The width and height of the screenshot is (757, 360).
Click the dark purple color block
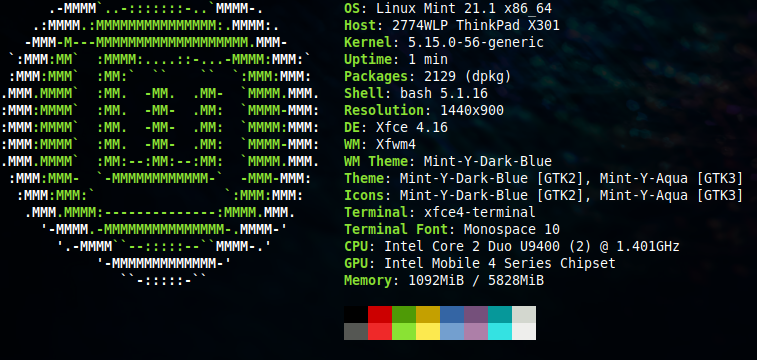click(476, 314)
